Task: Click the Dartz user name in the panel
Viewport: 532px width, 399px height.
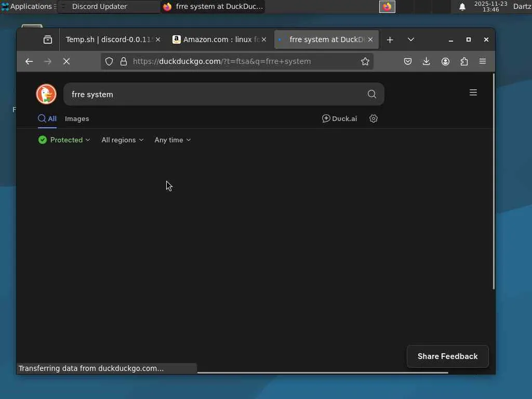Action: pyautogui.click(x=522, y=6)
